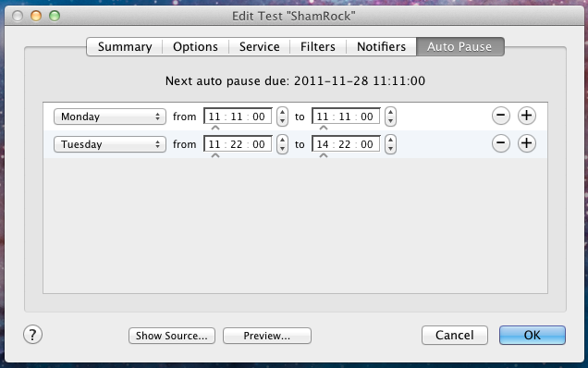Decrement the Tuesday to-time stepper down arrow

[x=390, y=149]
